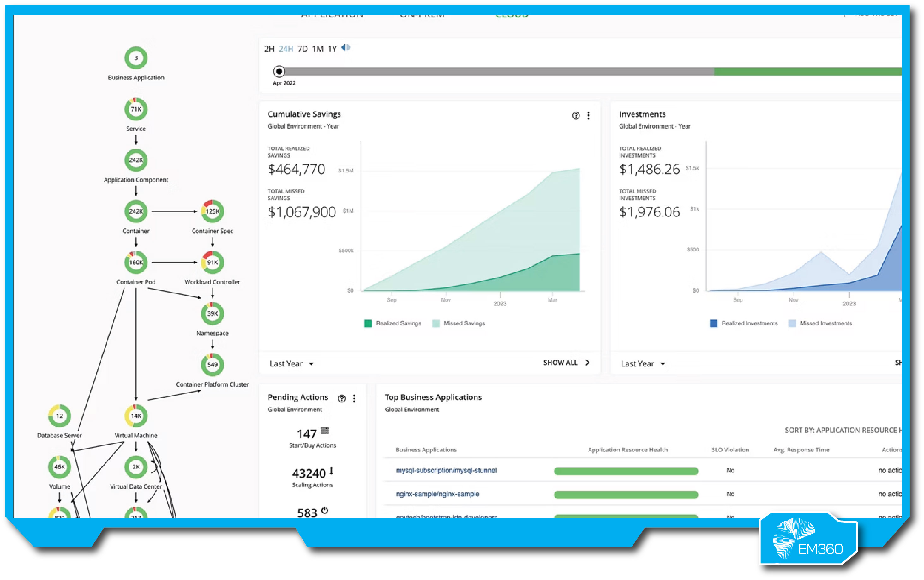
Task: Click the Cumulative Savings help question-mark icon
Action: [576, 115]
